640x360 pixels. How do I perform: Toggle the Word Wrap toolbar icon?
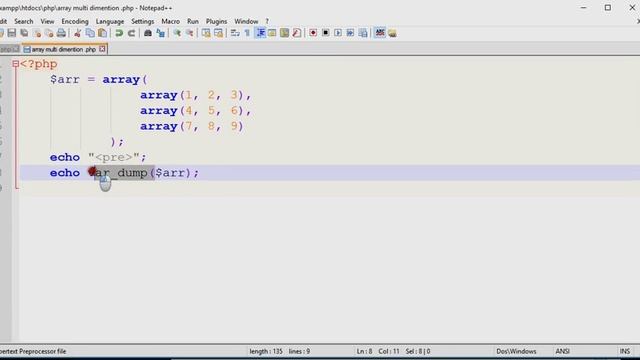[235, 33]
